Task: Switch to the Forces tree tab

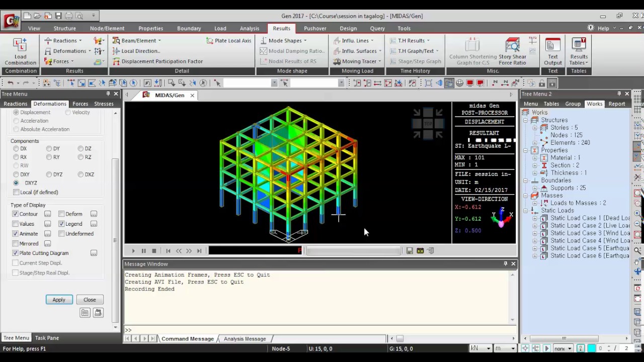Action: click(x=80, y=104)
